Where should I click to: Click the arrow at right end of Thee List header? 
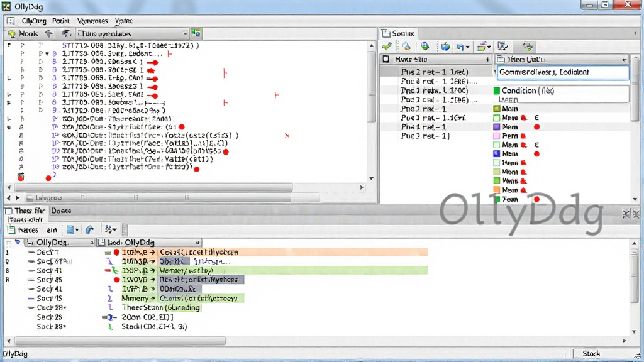coord(625,60)
